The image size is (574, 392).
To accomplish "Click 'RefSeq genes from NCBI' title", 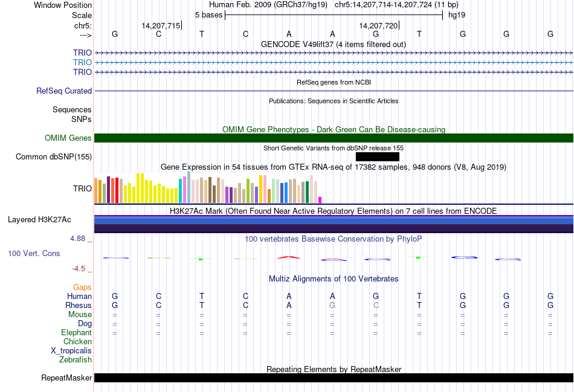I will tap(334, 82).
